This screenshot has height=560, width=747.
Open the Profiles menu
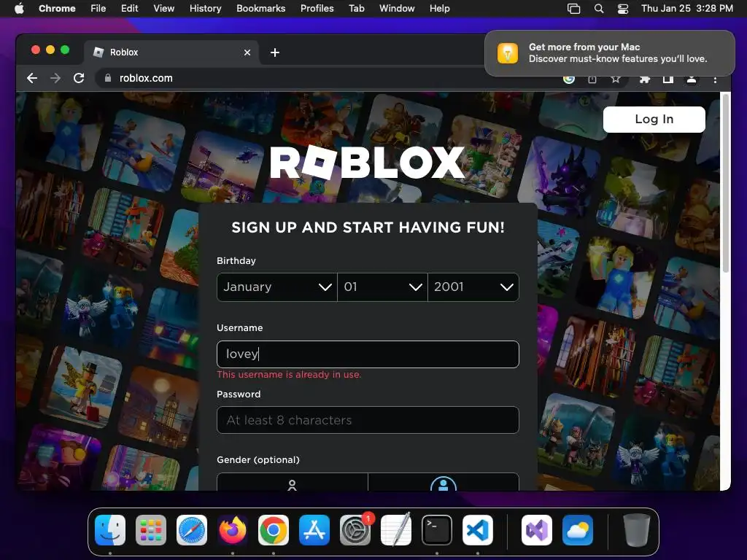click(x=317, y=8)
